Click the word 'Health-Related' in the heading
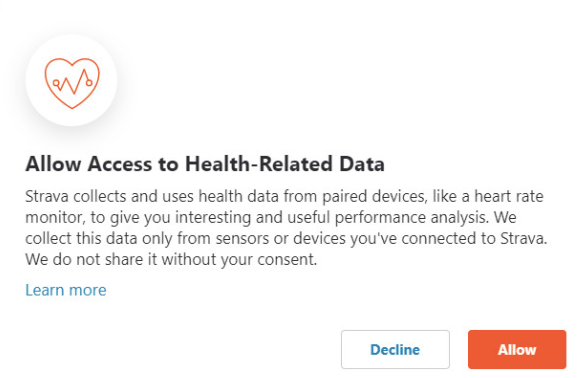Screen dimensions: 582x378 259,164
